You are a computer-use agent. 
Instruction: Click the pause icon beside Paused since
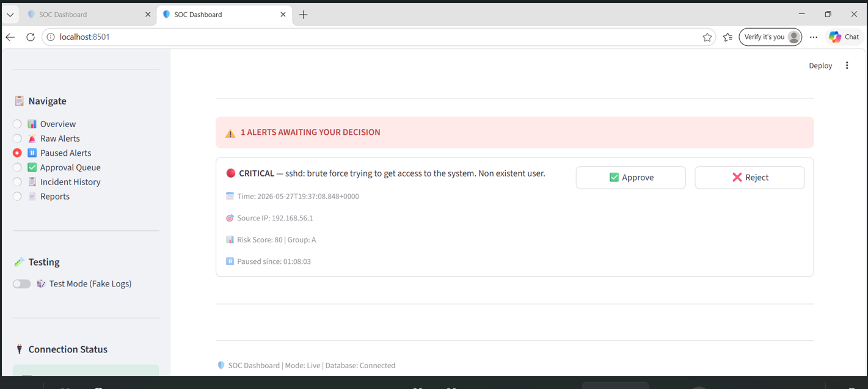(x=230, y=261)
